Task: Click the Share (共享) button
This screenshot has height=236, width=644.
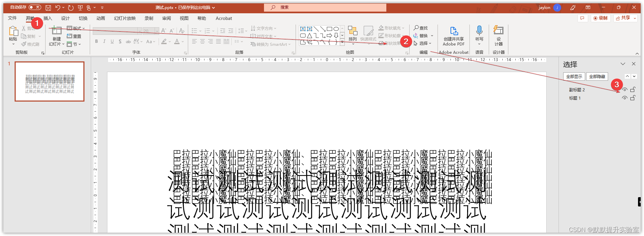Action: pos(623,18)
